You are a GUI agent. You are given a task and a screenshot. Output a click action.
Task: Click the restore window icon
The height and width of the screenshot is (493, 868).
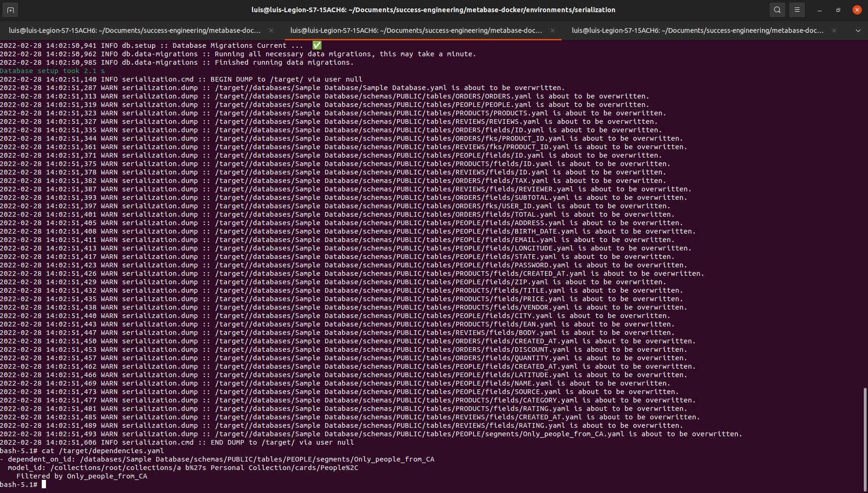pos(838,9)
